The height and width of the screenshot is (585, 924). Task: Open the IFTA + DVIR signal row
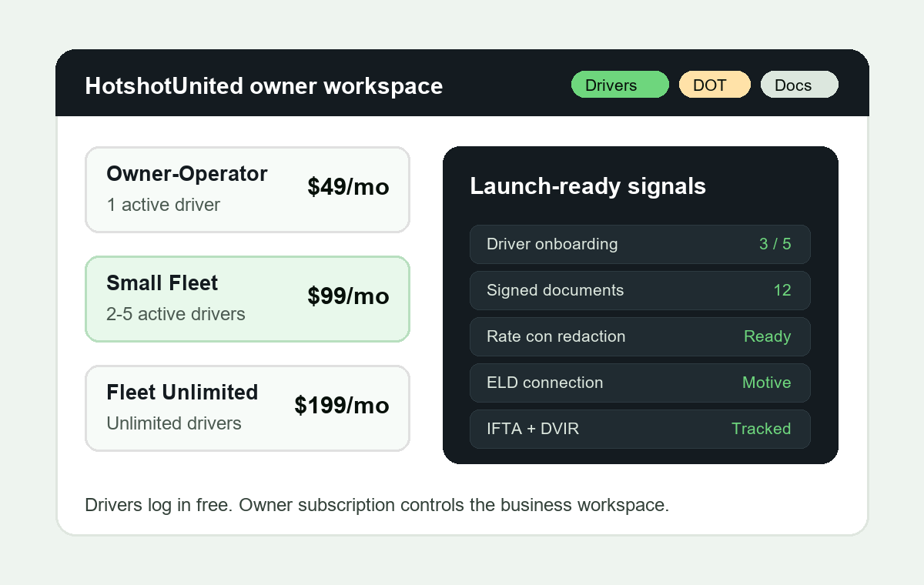tap(640, 429)
